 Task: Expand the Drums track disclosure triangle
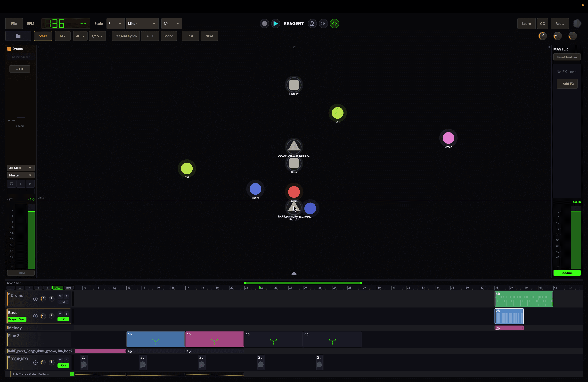pyautogui.click(x=9, y=294)
